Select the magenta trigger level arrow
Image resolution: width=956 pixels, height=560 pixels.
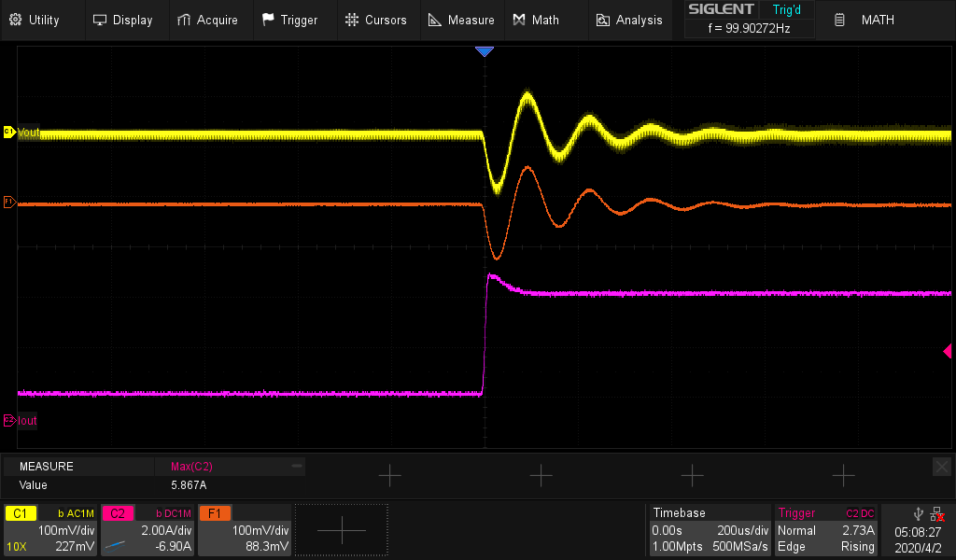pyautogui.click(x=947, y=351)
